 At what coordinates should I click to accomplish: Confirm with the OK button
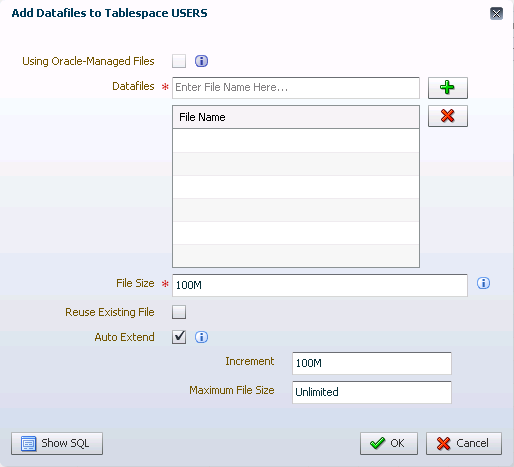[389, 443]
